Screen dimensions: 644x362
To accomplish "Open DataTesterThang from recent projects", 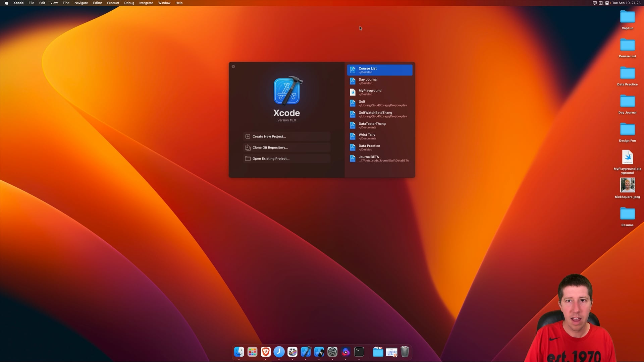I will 380,125.
